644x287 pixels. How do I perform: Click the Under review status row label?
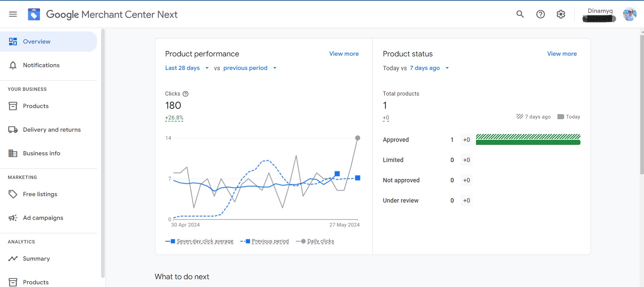pos(401,201)
